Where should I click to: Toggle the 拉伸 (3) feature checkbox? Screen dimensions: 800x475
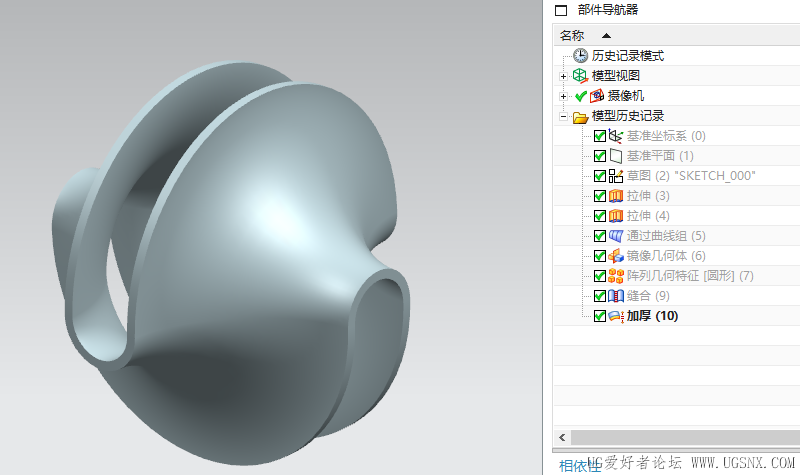(600, 196)
